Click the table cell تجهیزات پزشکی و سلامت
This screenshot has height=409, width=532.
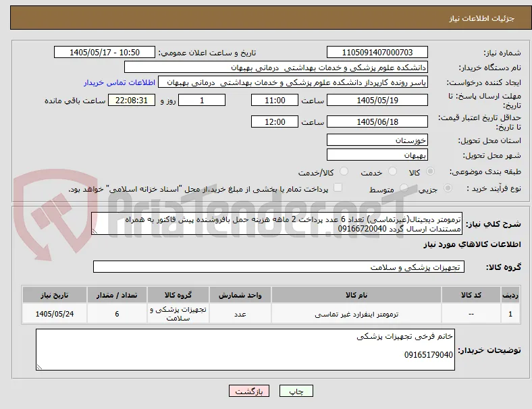click(x=178, y=314)
